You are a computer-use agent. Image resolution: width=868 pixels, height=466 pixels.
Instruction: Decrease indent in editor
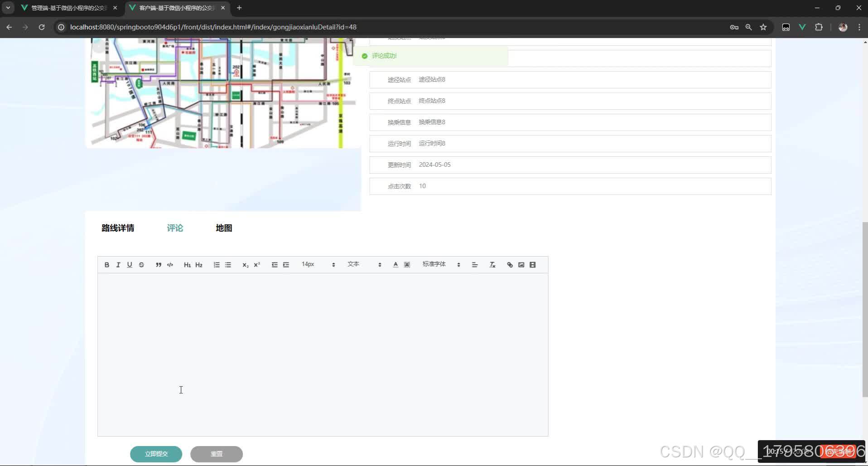coord(275,265)
